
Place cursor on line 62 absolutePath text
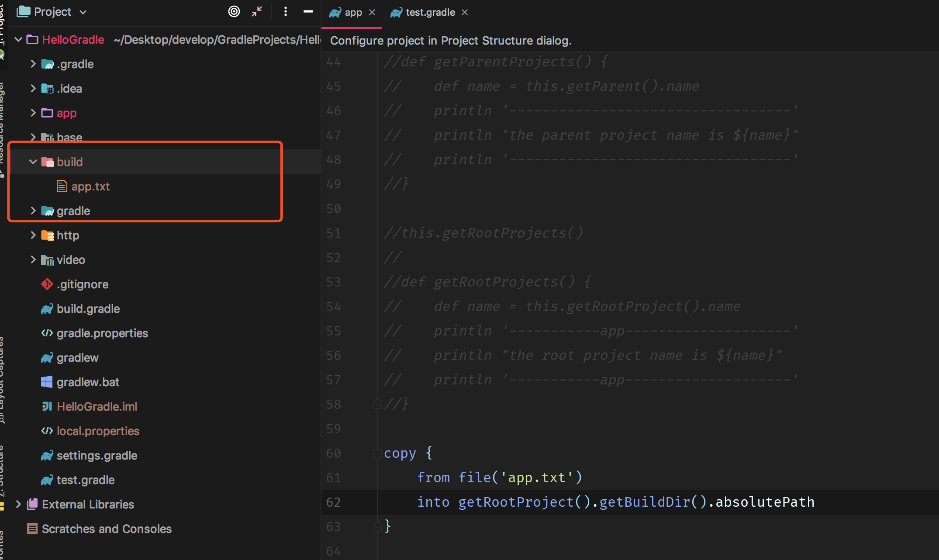click(764, 502)
